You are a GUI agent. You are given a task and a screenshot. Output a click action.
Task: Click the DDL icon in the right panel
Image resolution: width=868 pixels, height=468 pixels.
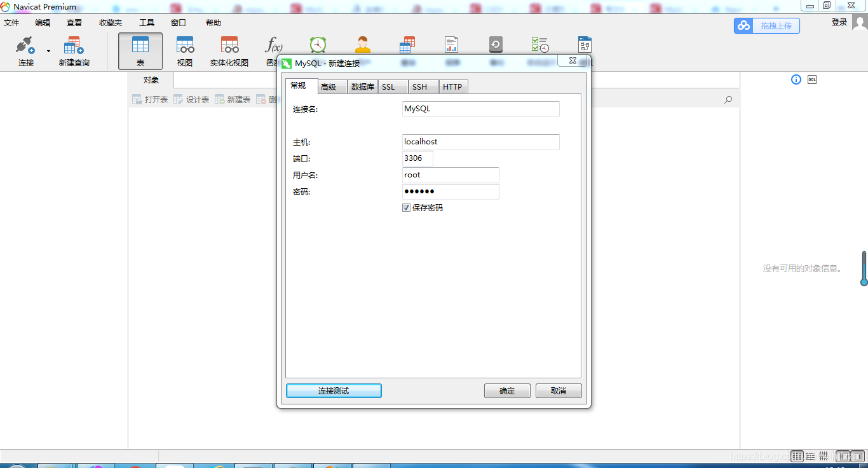812,79
